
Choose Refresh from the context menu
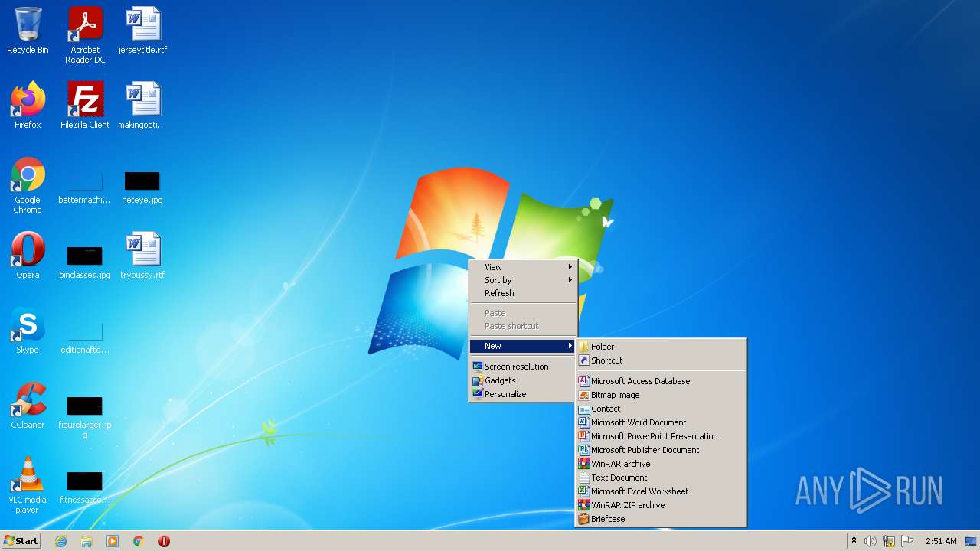(x=523, y=293)
